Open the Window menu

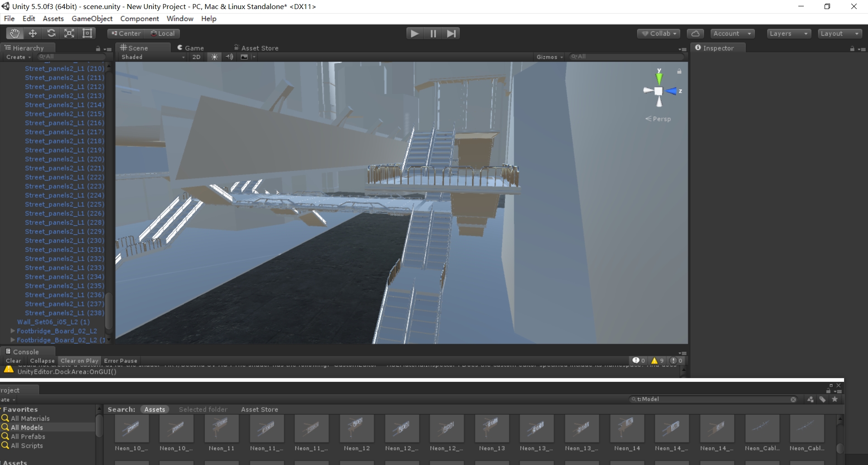[x=180, y=19]
